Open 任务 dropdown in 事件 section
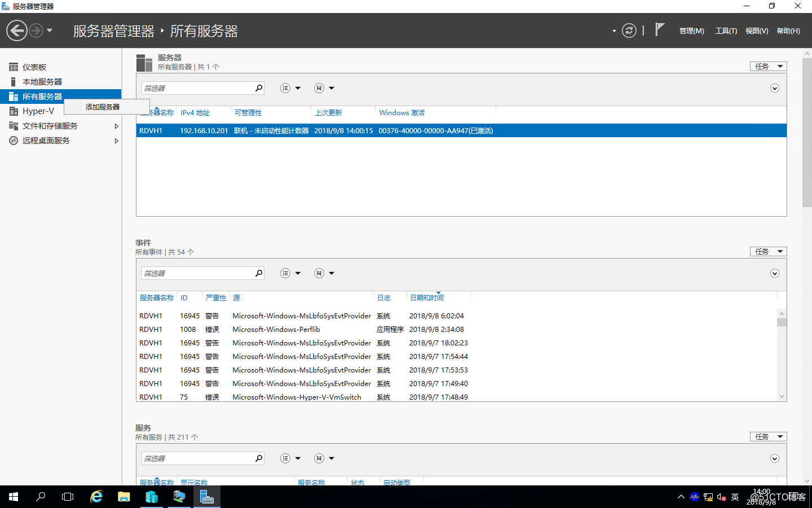 click(768, 251)
